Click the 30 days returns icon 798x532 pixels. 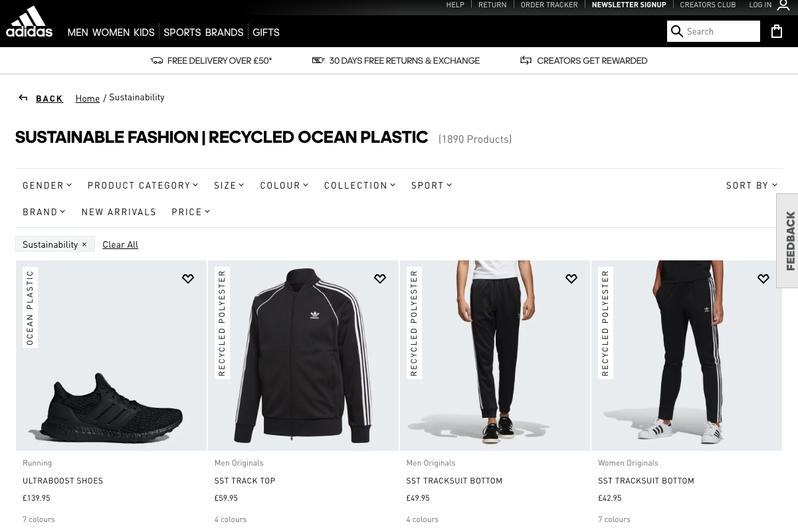pyautogui.click(x=319, y=60)
